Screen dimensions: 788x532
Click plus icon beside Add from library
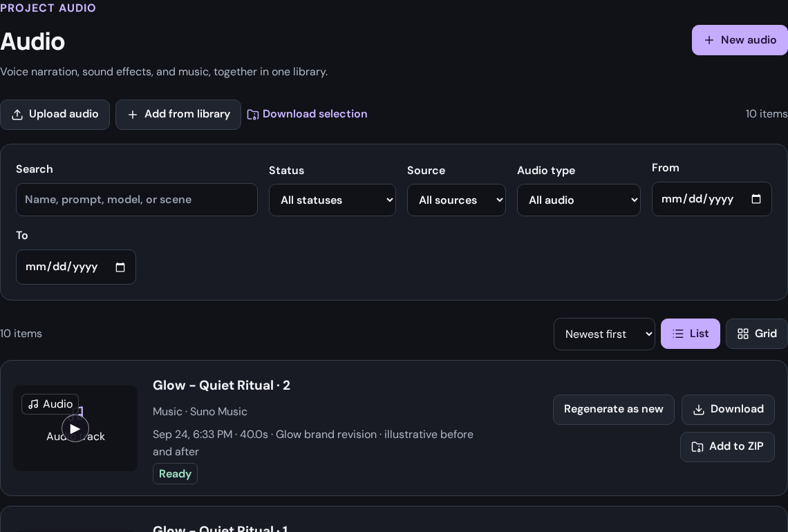[x=133, y=115]
